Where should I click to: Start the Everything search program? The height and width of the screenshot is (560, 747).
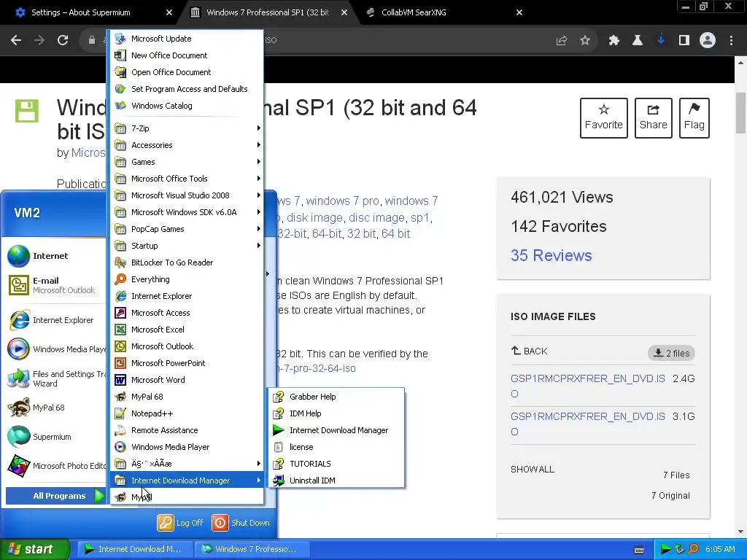(x=187, y=279)
